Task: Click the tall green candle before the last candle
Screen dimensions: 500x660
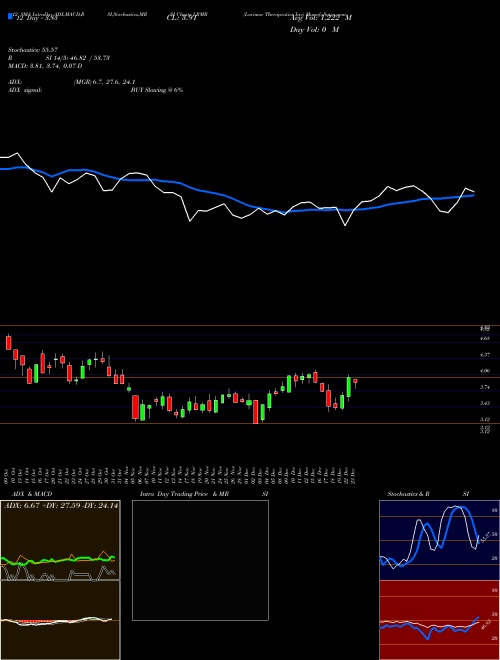Action: point(348,386)
